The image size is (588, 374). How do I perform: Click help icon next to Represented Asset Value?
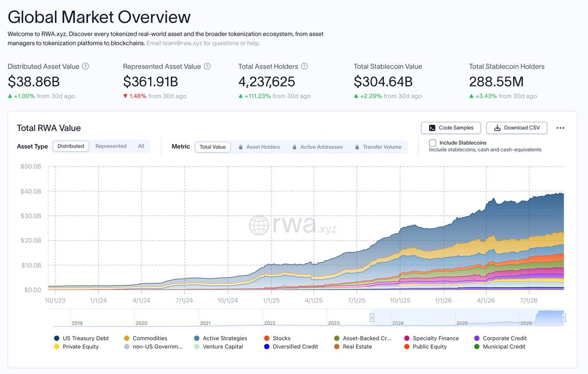click(207, 66)
